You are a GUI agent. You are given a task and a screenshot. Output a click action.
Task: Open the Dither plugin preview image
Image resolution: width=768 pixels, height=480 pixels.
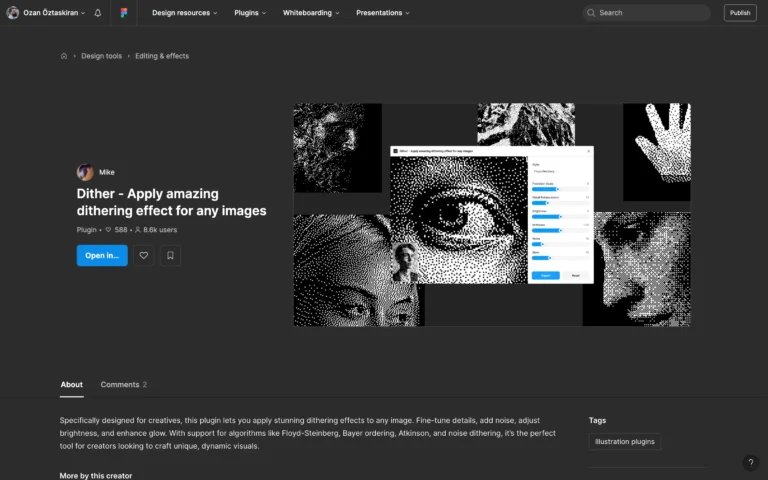[x=492, y=215]
